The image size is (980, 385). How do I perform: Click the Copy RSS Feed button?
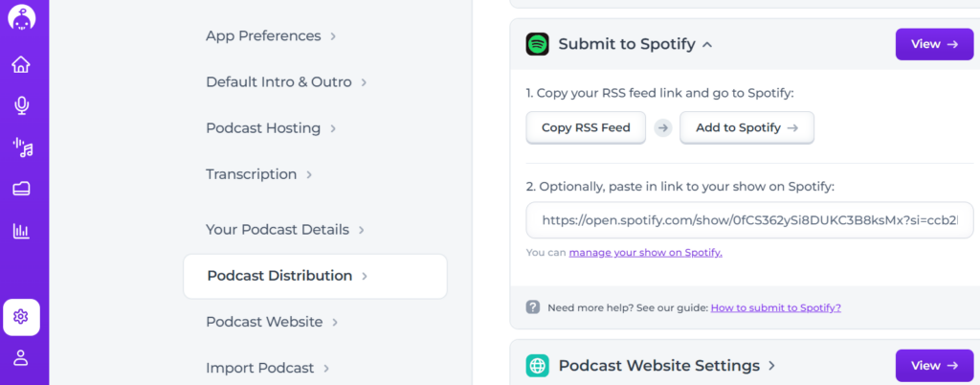(x=586, y=128)
